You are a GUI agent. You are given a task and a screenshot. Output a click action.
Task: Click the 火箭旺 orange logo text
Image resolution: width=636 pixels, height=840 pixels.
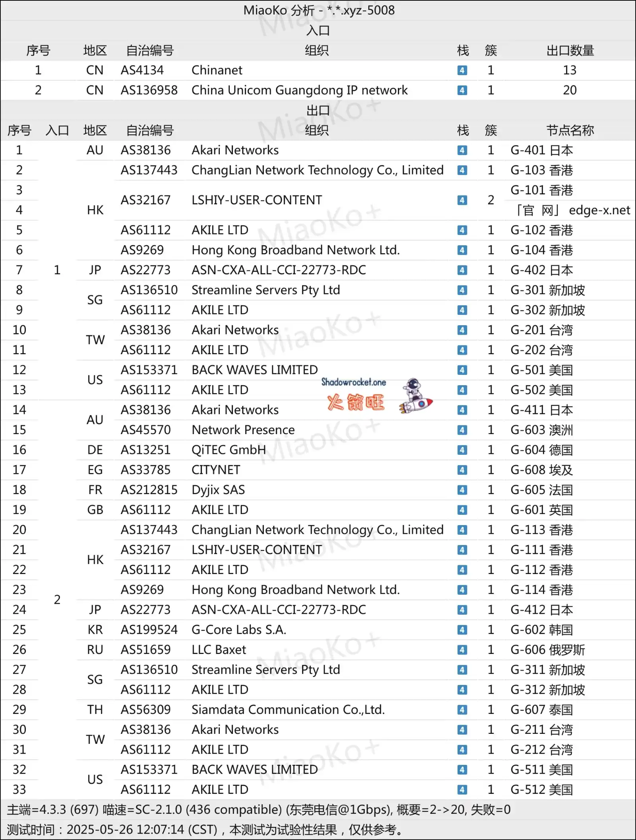tap(356, 402)
